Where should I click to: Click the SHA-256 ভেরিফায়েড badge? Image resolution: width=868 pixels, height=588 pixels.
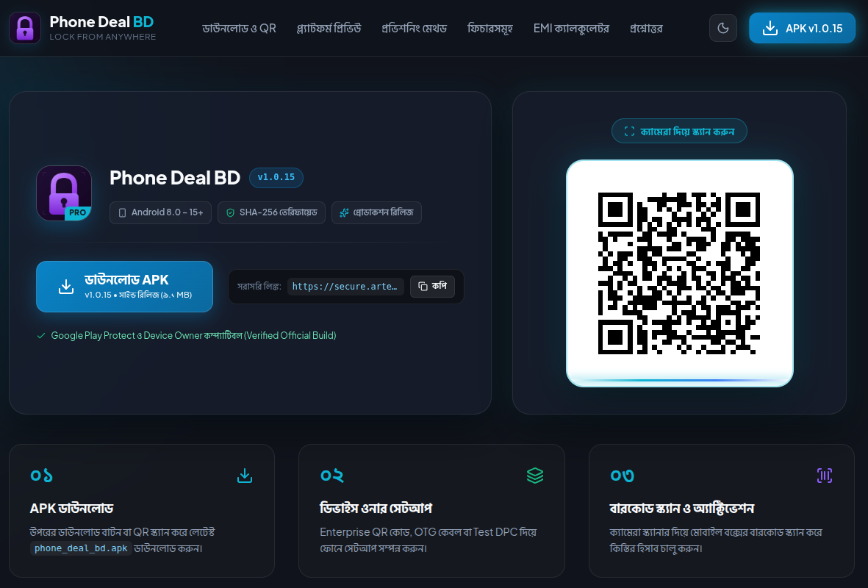pyautogui.click(x=271, y=212)
